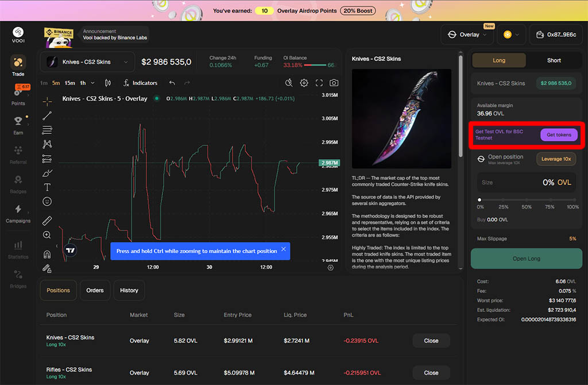Click the position size slider handle
Screen dimensions: 588x385
(479, 200)
